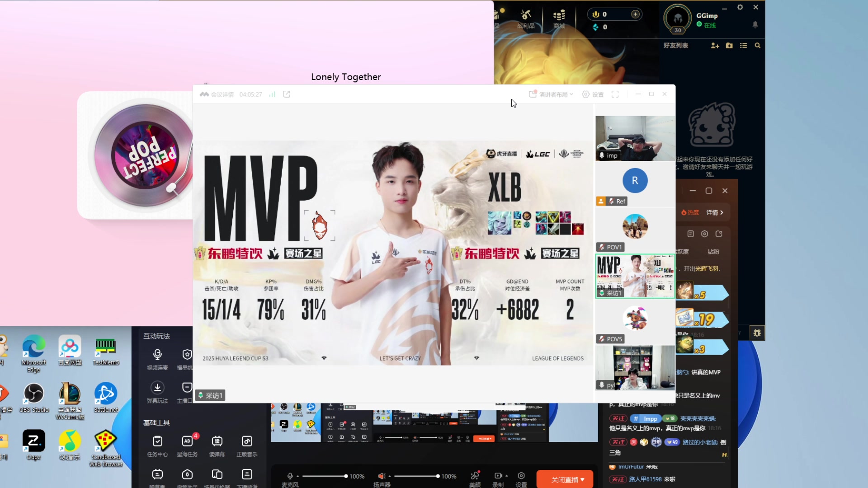Open 设置 in the streaming control bar
The image size is (868, 488).
[x=521, y=479]
